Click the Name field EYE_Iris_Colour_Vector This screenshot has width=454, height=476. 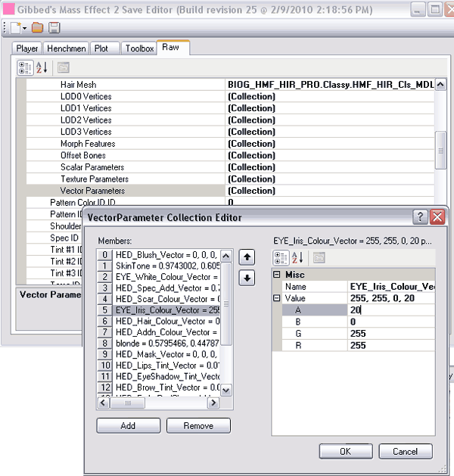click(x=391, y=286)
